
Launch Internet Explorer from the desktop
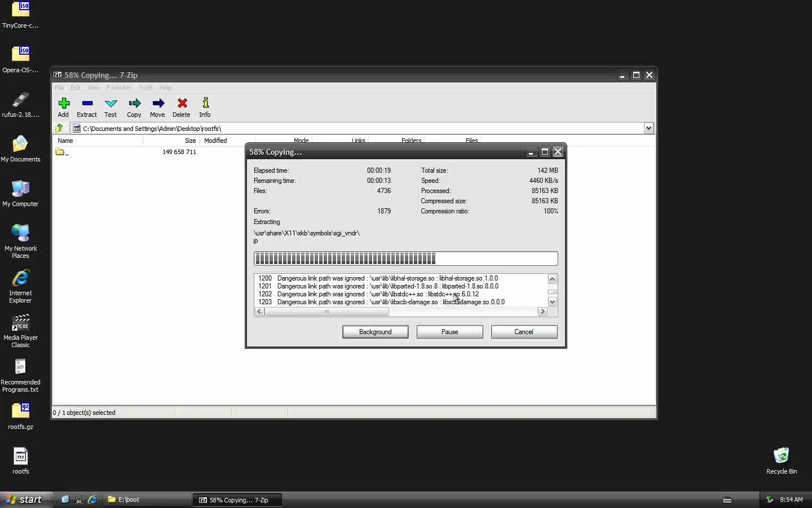20,286
